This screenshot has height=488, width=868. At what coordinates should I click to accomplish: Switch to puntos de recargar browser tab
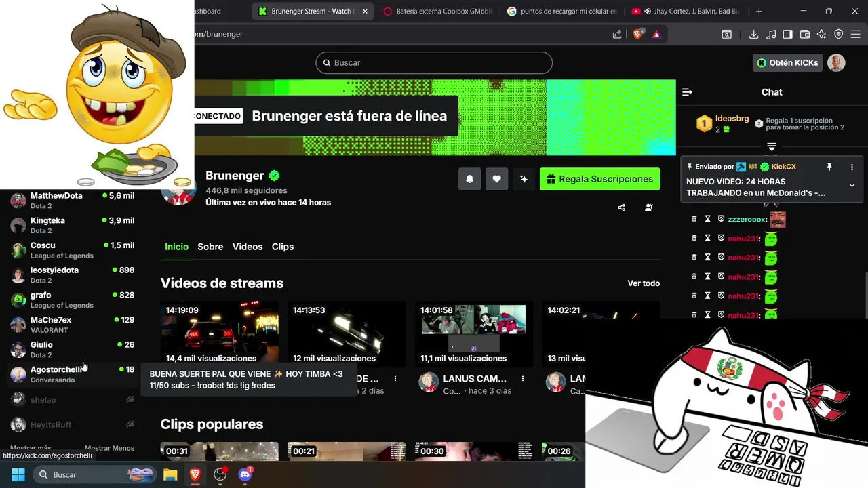click(562, 12)
